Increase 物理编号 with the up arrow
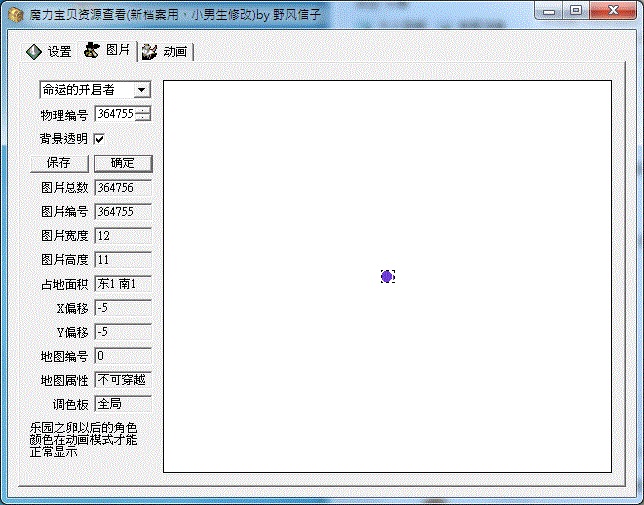The image size is (644, 505). coord(143,110)
